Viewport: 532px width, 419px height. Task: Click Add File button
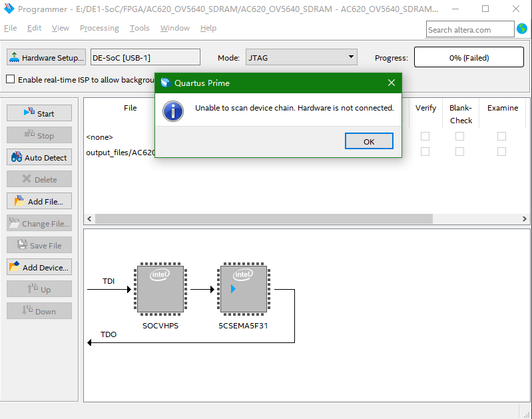39,201
